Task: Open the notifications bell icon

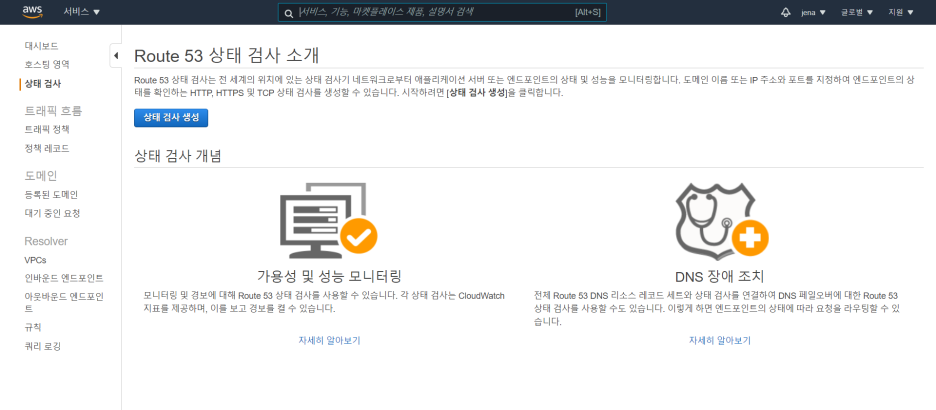Action: 786,12
